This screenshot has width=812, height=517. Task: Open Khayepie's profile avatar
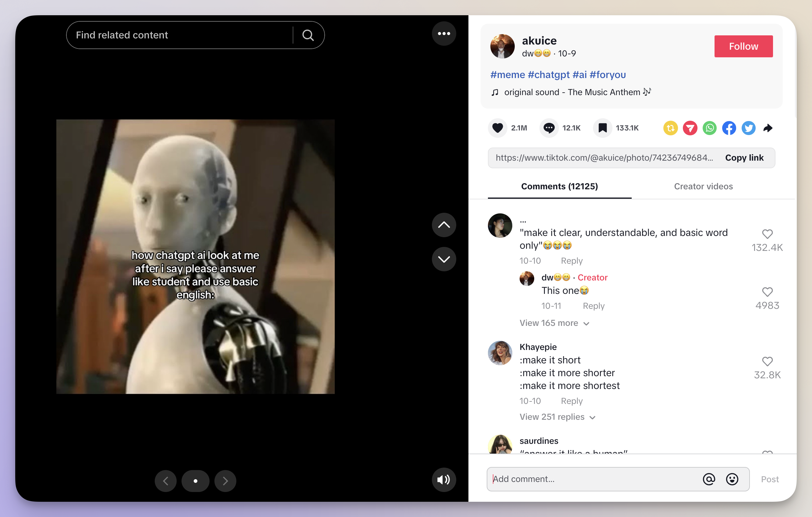tap(500, 353)
